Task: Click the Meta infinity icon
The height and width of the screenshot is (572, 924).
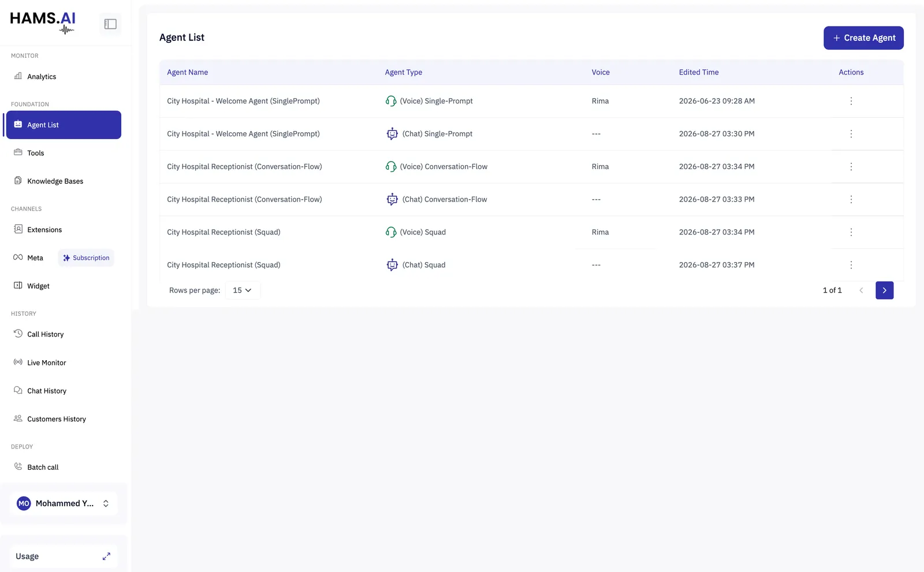Action: [18, 257]
